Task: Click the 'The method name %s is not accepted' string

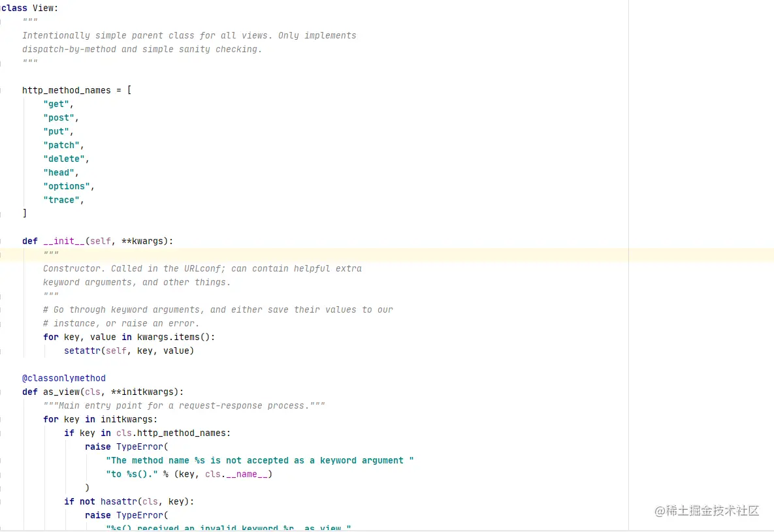Action: (260, 460)
